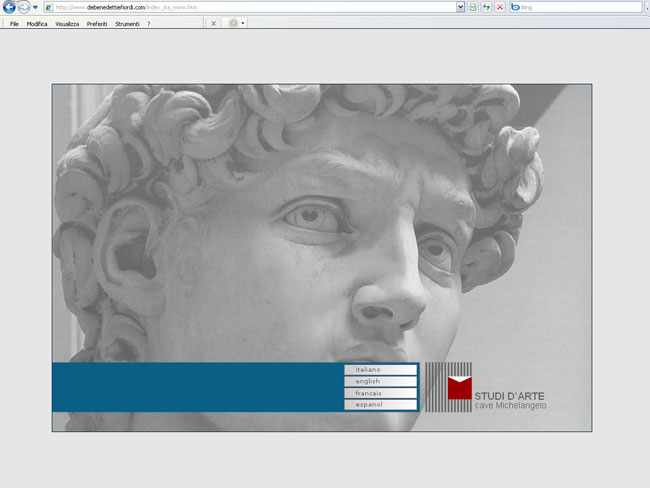The height and width of the screenshot is (488, 650).
Task: Click the red Studi d'Arte logo
Action: click(460, 388)
